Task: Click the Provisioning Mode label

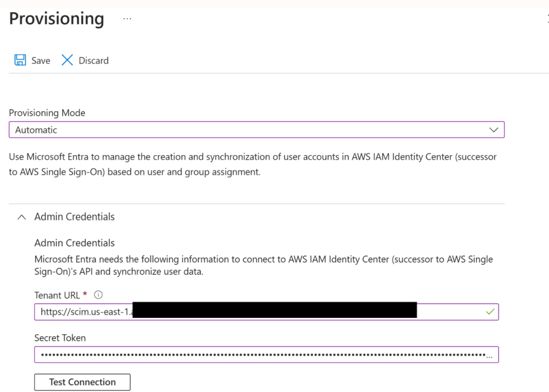Action: (x=47, y=113)
